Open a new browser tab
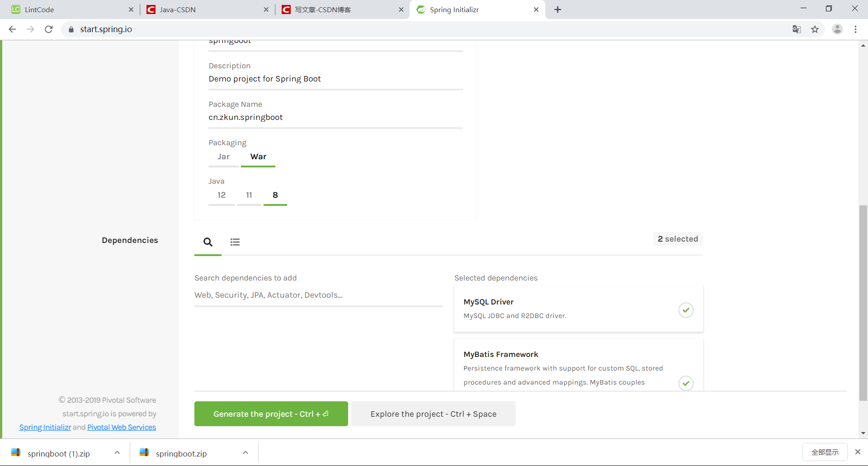The height and width of the screenshot is (466, 868). 558,10
